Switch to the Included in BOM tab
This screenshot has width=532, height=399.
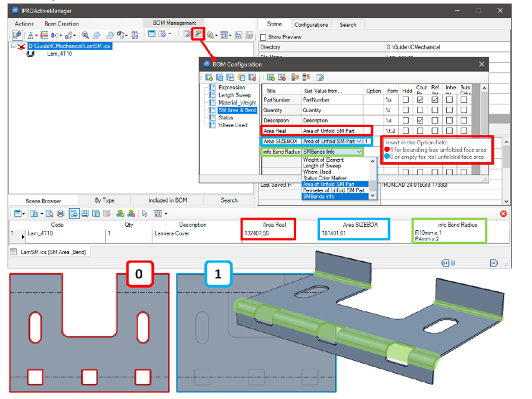[x=167, y=200]
